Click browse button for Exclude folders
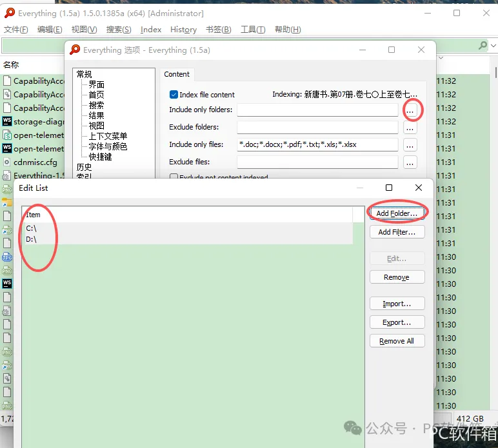The image size is (498, 448). [x=410, y=128]
